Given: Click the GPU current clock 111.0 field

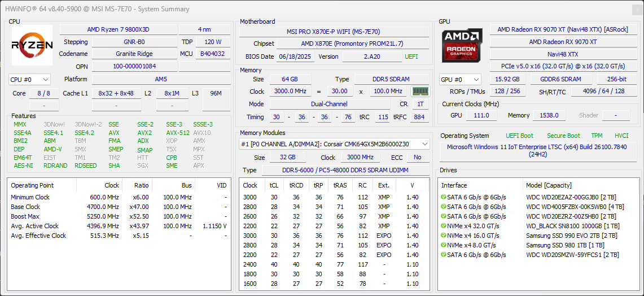Looking at the screenshot, I should 482,116.
